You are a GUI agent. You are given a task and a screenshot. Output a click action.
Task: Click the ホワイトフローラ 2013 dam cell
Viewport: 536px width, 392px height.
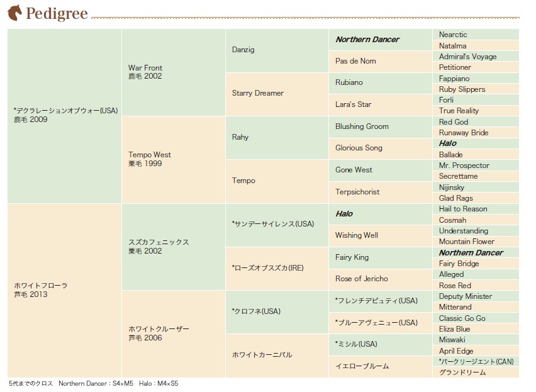coord(64,291)
